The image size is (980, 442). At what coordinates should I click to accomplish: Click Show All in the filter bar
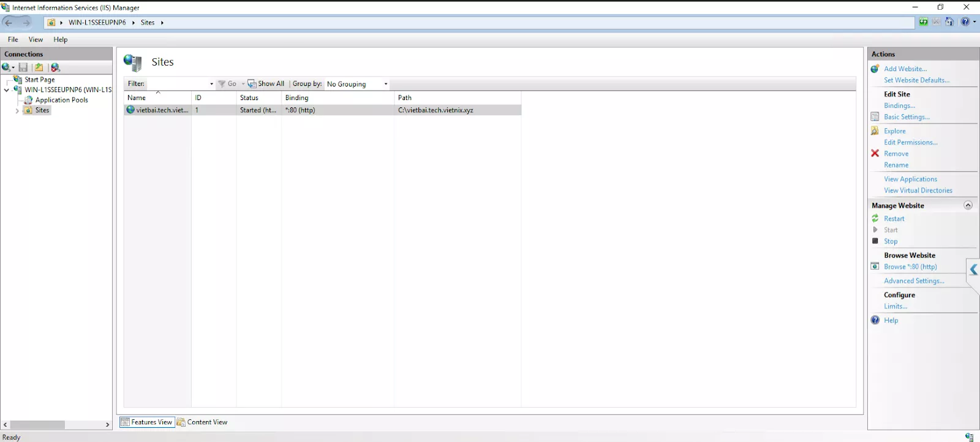point(266,84)
